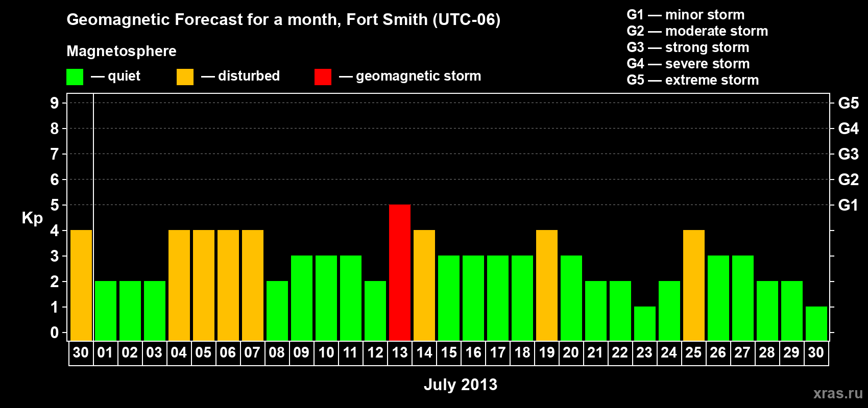Click date label 13 on the axis
868x408 pixels.
pos(400,352)
